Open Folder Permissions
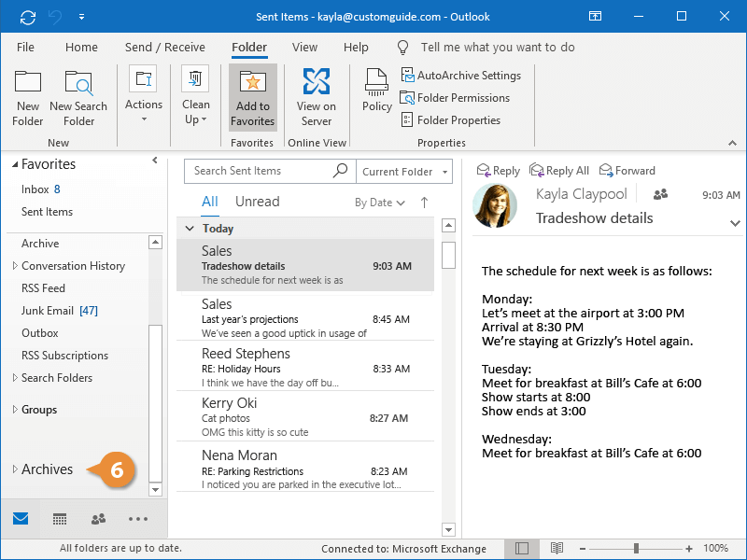Viewport: 747px width, 560px height. pyautogui.click(x=455, y=98)
